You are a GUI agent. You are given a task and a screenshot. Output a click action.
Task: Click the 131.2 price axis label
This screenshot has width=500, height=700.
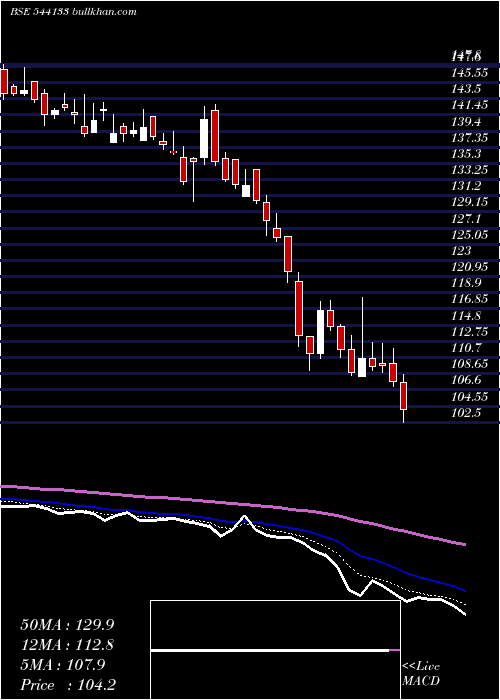point(466,185)
